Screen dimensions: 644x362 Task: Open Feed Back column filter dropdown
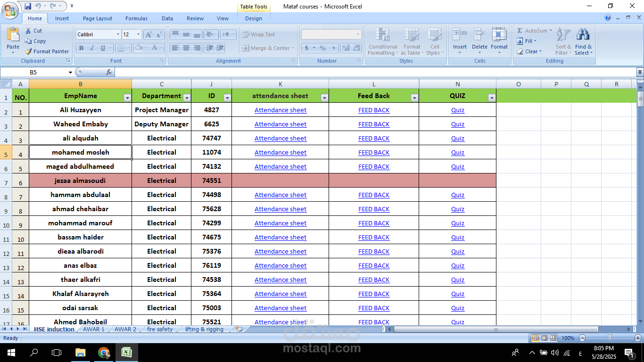coord(414,98)
